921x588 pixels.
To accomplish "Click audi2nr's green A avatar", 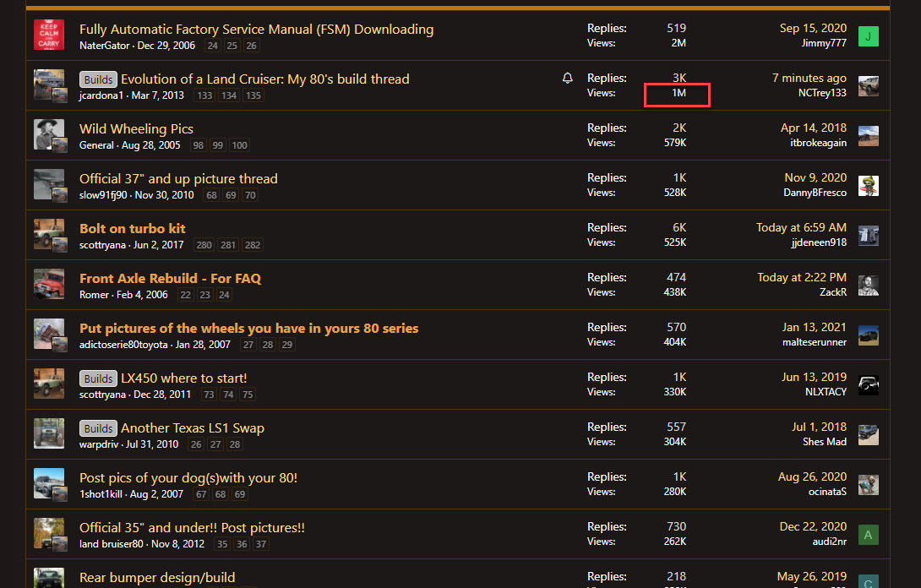I will (x=868, y=534).
